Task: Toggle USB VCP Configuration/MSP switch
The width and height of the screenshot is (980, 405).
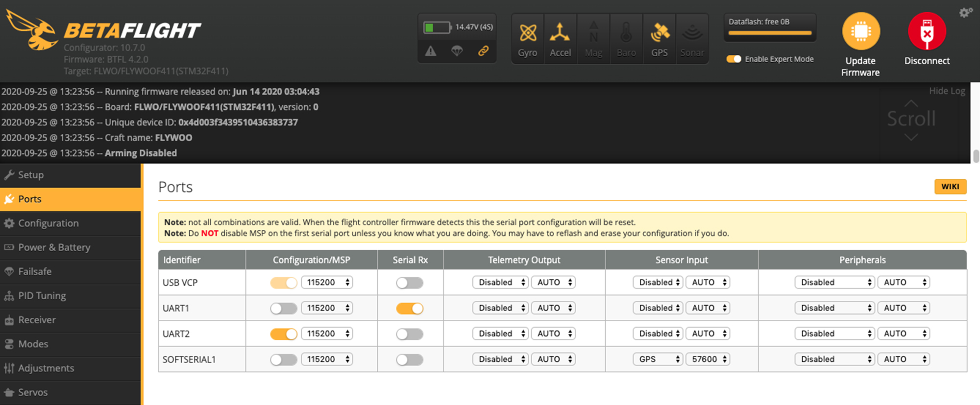Action: tap(284, 283)
